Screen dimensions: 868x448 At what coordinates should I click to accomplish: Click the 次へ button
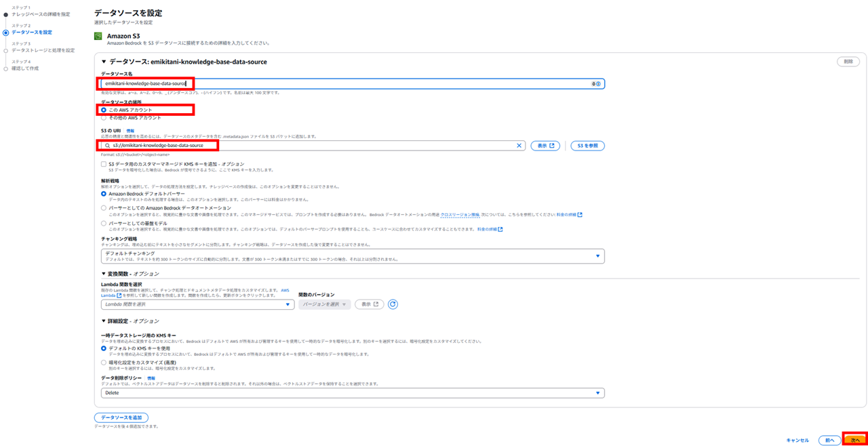(x=855, y=441)
